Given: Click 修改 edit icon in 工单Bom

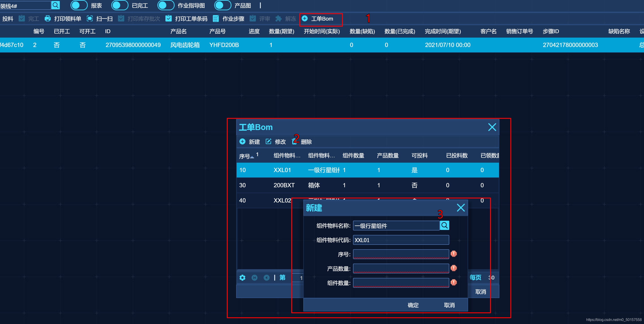Looking at the screenshot, I should (x=268, y=142).
